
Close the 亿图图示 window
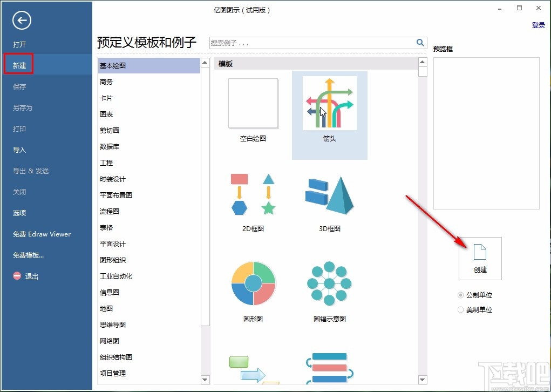click(539, 8)
